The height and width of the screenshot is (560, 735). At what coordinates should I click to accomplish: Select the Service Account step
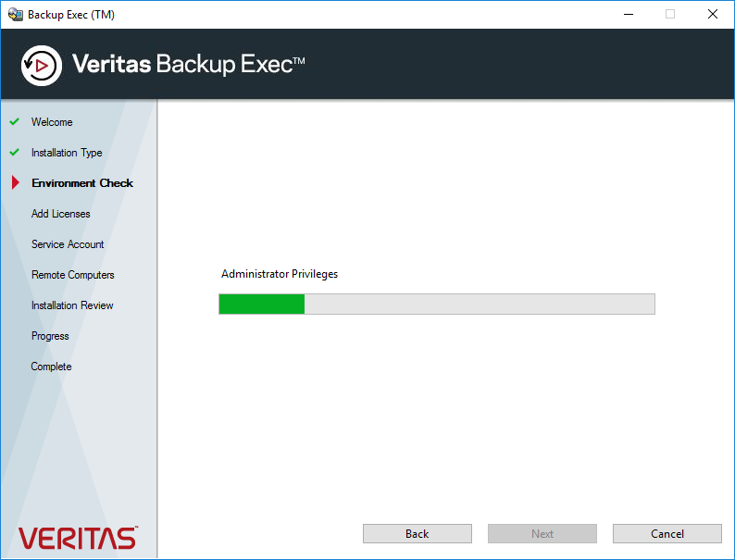pos(68,244)
